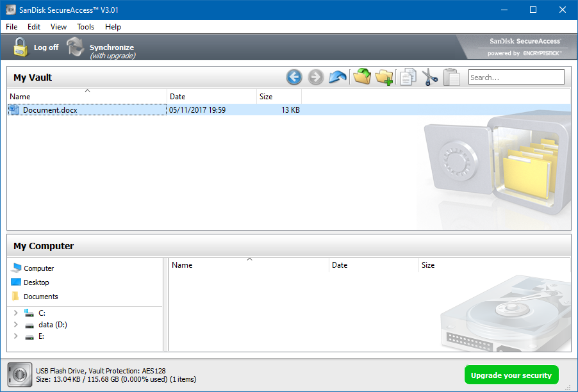Select the C: drive label

pyautogui.click(x=42, y=313)
